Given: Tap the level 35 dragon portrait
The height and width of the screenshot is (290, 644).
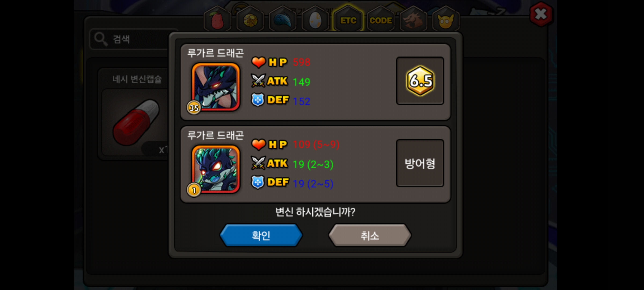Looking at the screenshot, I should pos(215,87).
